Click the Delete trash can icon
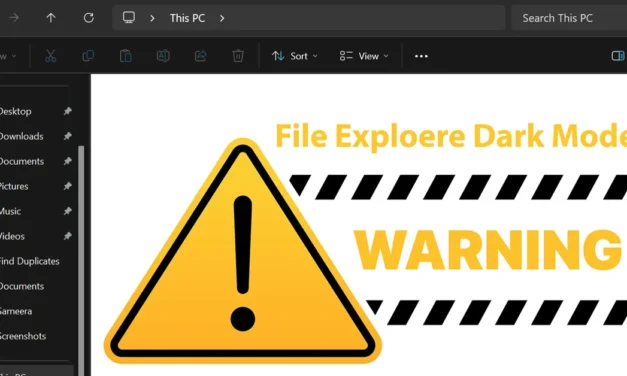This screenshot has height=376, width=627. point(238,56)
